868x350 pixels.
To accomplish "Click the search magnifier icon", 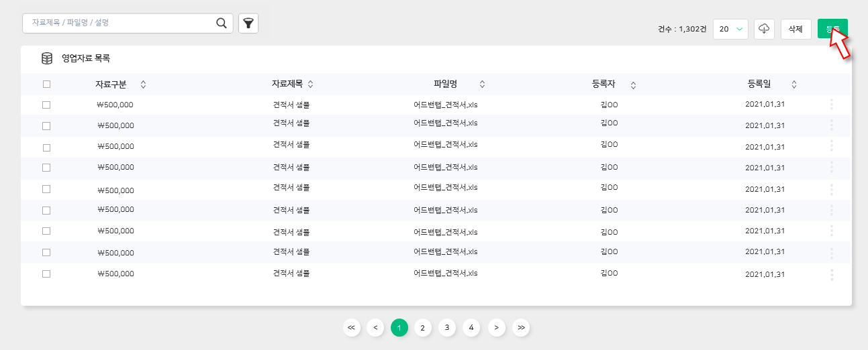I will tap(221, 23).
